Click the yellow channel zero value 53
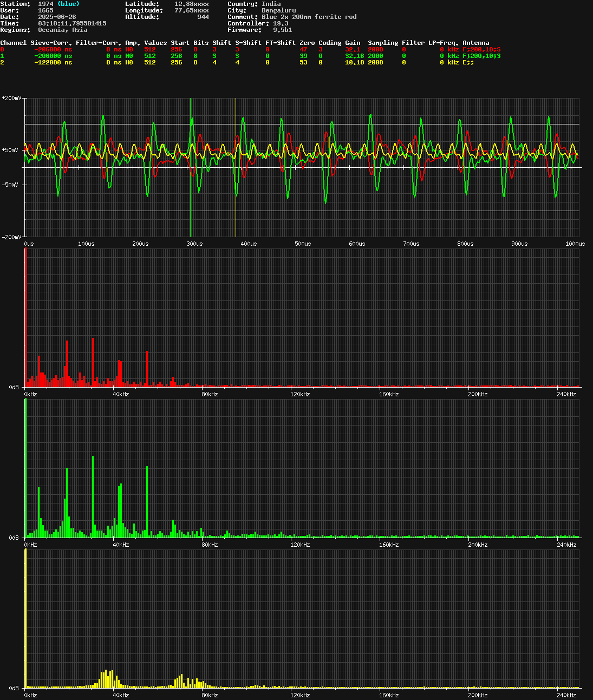The image size is (593, 700). click(x=303, y=62)
